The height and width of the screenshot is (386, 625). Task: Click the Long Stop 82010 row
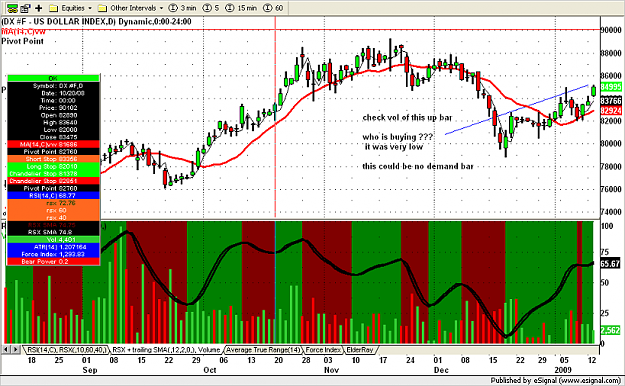[x=53, y=166]
